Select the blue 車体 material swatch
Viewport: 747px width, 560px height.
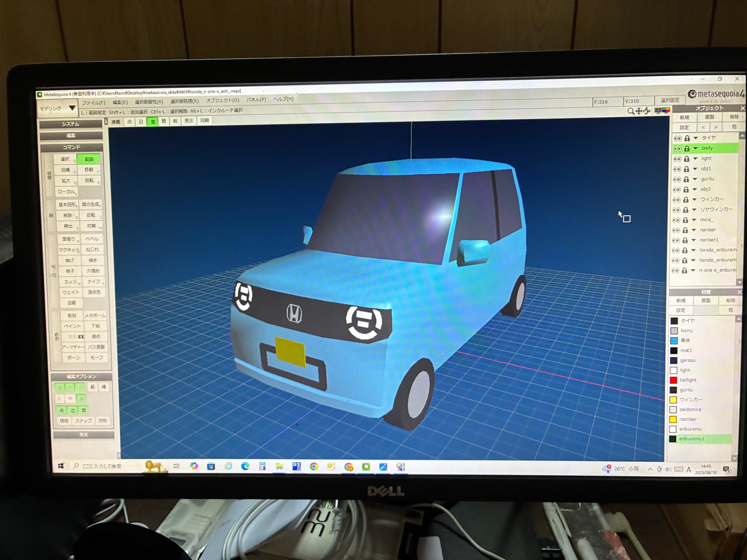pos(674,341)
